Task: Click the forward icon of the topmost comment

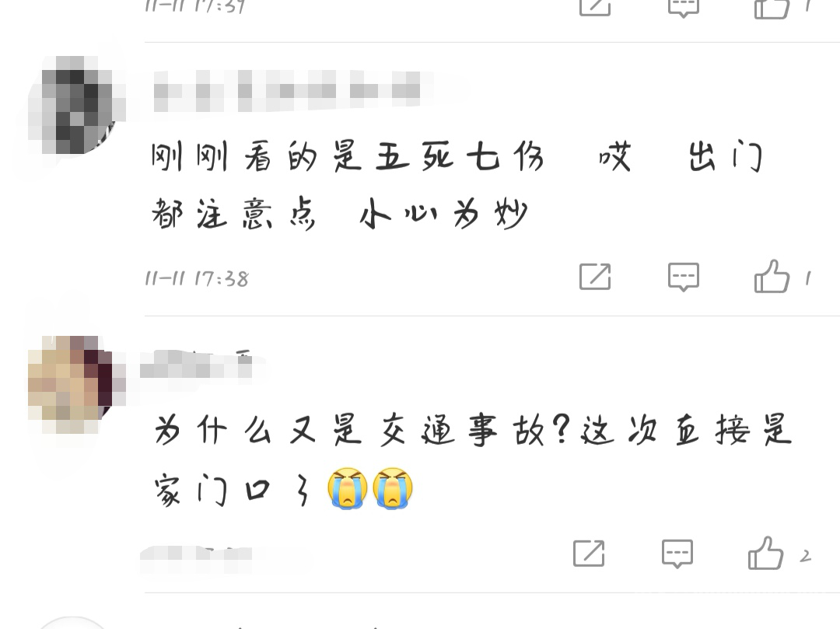Action: pos(595,8)
